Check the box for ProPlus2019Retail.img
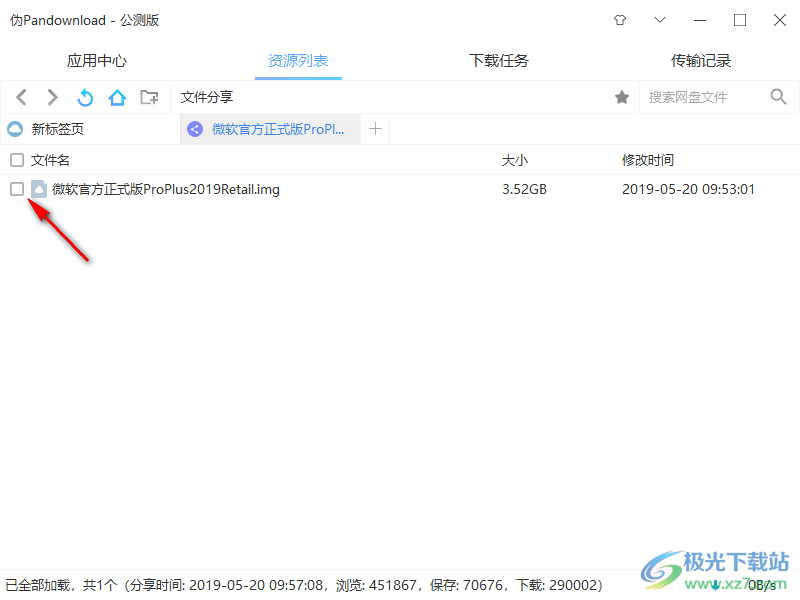Viewport: 800px width, 600px height. (17, 189)
